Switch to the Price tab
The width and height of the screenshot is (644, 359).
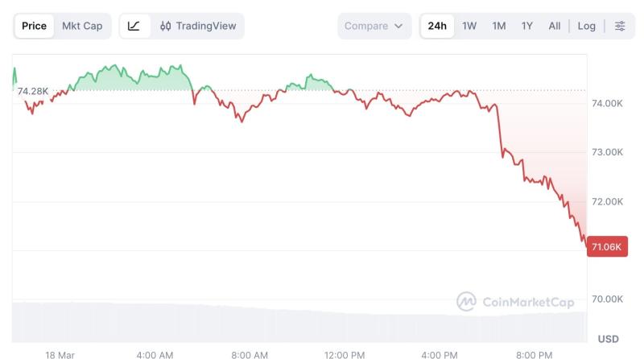pyautogui.click(x=34, y=26)
